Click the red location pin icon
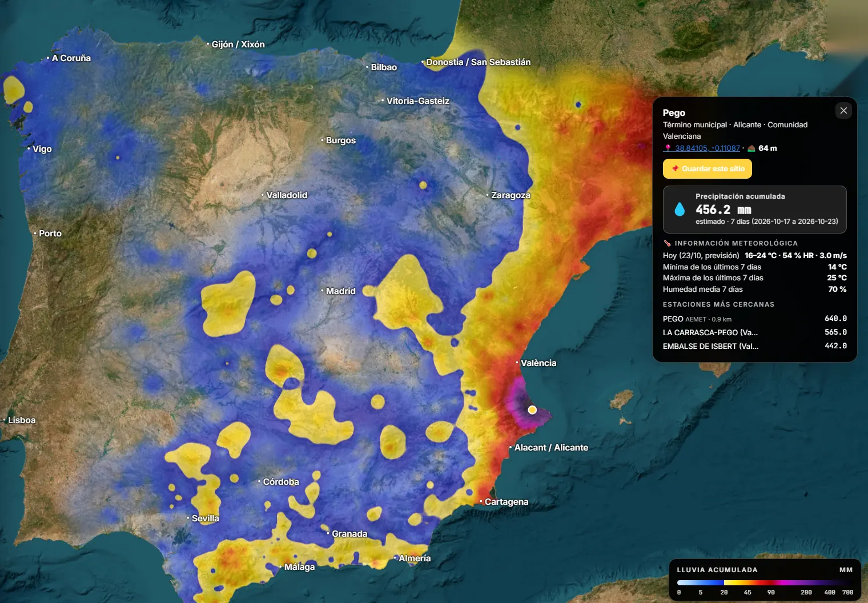 coord(668,148)
